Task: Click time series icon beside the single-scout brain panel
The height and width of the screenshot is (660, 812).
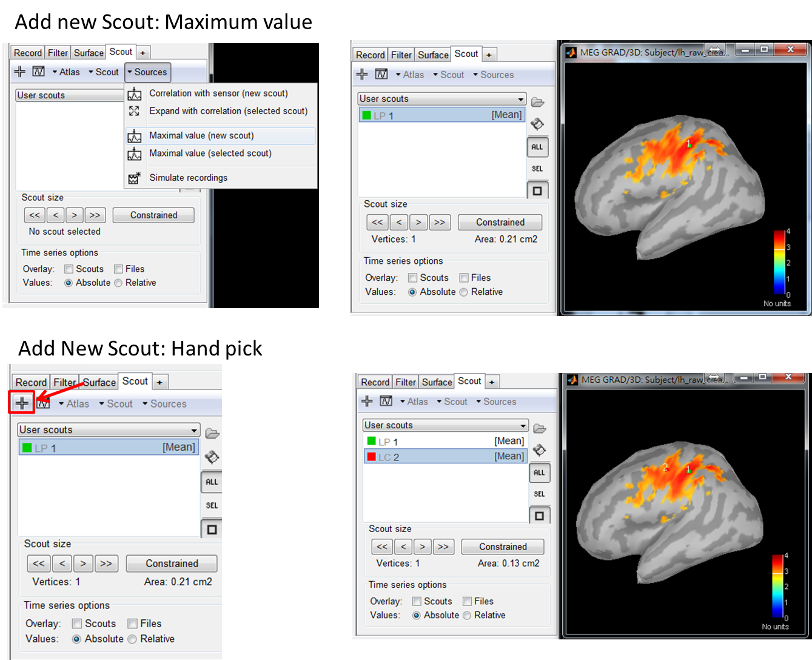Action: (381, 74)
